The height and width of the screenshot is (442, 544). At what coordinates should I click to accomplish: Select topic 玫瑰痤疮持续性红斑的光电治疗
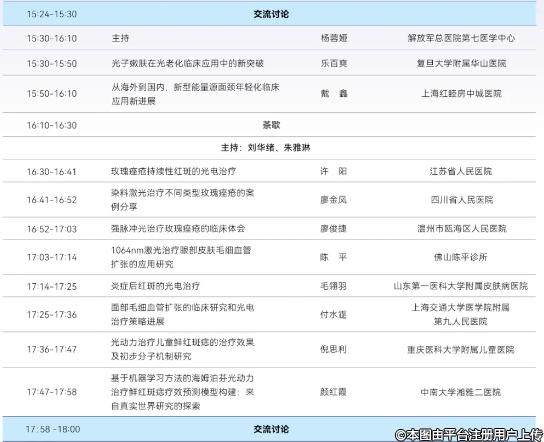[173, 171]
